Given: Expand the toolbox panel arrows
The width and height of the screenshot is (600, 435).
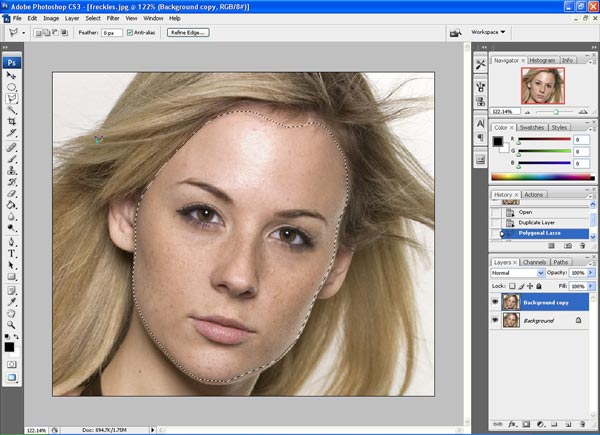Looking at the screenshot, I should 5,47.
